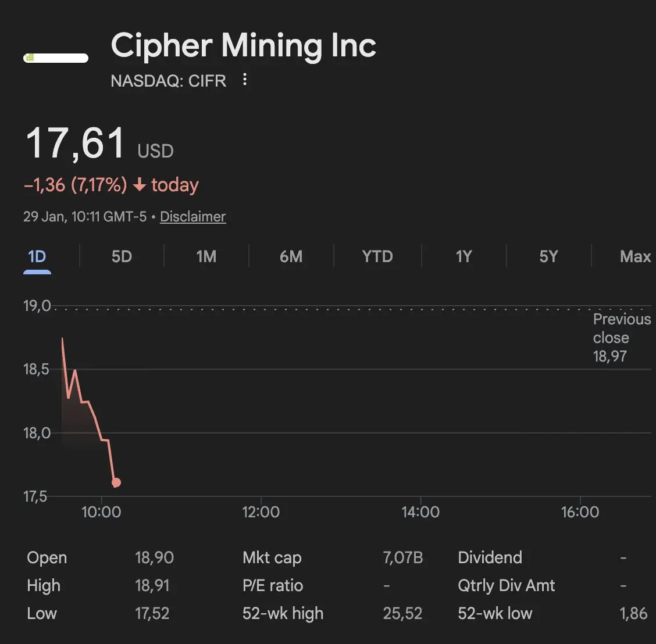Click the red down arrow beside today
656x644 pixels.
point(139,185)
